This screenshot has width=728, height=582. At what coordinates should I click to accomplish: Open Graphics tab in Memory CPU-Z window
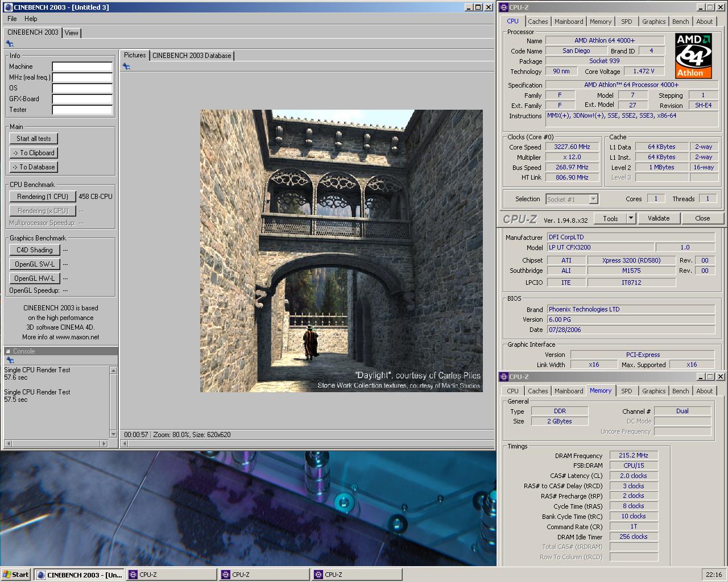pos(653,391)
